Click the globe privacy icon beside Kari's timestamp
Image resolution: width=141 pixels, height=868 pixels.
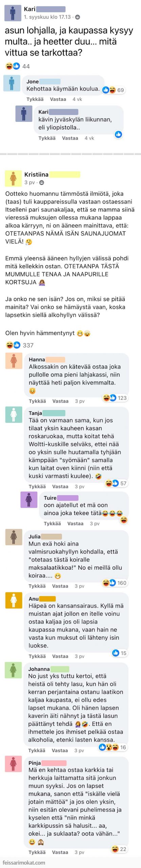78,17
